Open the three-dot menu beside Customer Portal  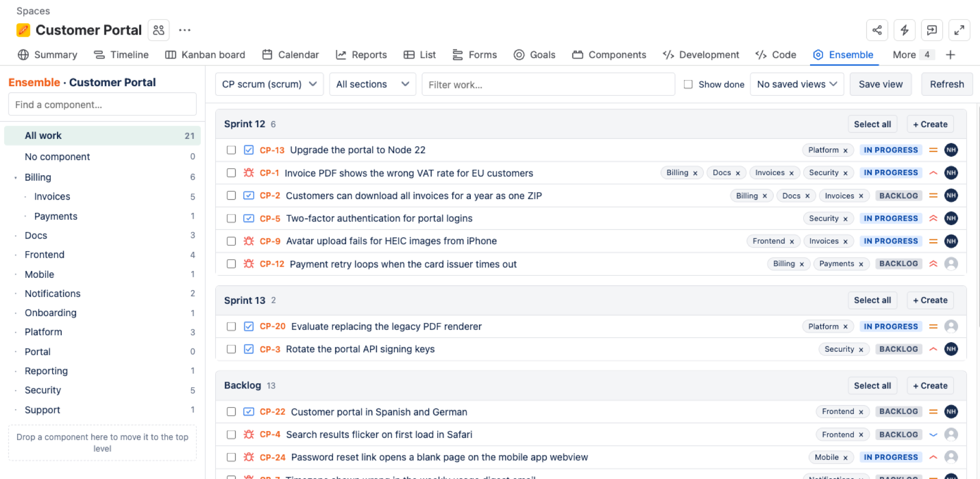tap(185, 30)
